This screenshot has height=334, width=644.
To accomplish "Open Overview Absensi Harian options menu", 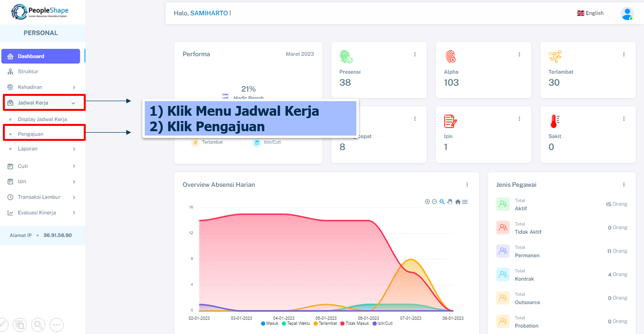I will pyautogui.click(x=467, y=184).
